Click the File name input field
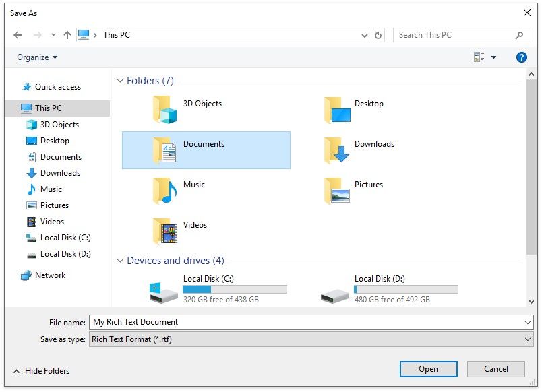The image size is (542, 392). [x=307, y=322]
